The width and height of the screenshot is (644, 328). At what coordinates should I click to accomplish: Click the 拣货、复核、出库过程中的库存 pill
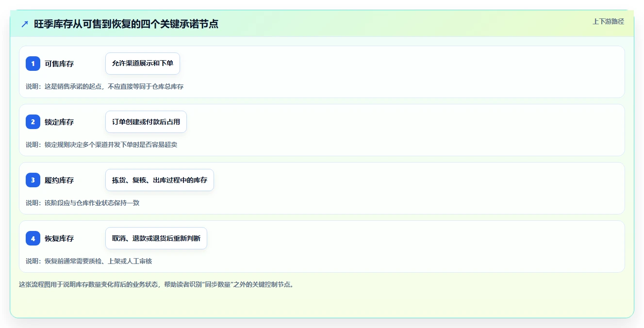[160, 180]
